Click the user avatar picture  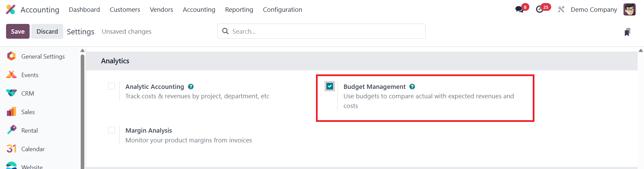(x=629, y=9)
